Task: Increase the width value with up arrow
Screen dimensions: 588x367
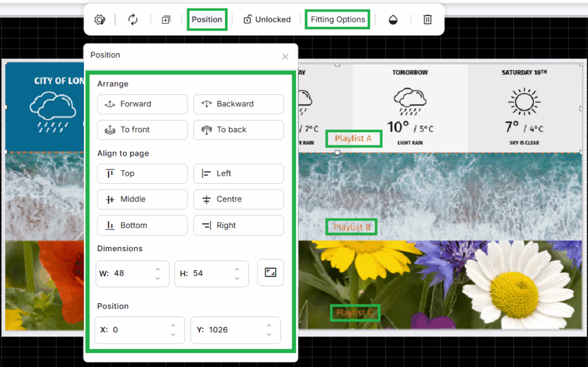Action: pyautogui.click(x=158, y=269)
